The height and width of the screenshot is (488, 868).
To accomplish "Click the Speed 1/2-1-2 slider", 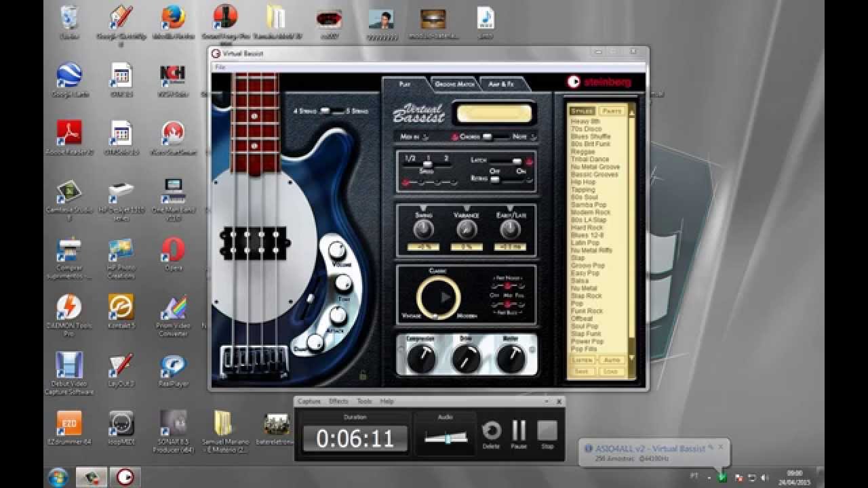I will [428, 165].
